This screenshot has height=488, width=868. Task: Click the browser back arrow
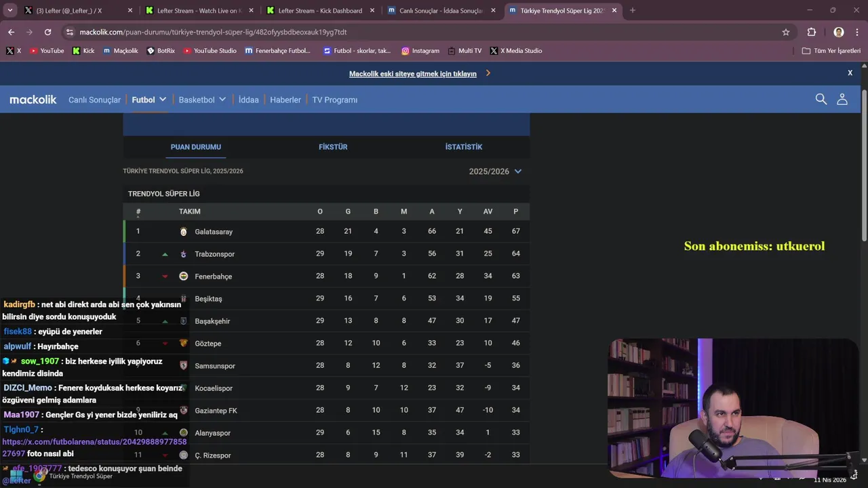tap(11, 32)
